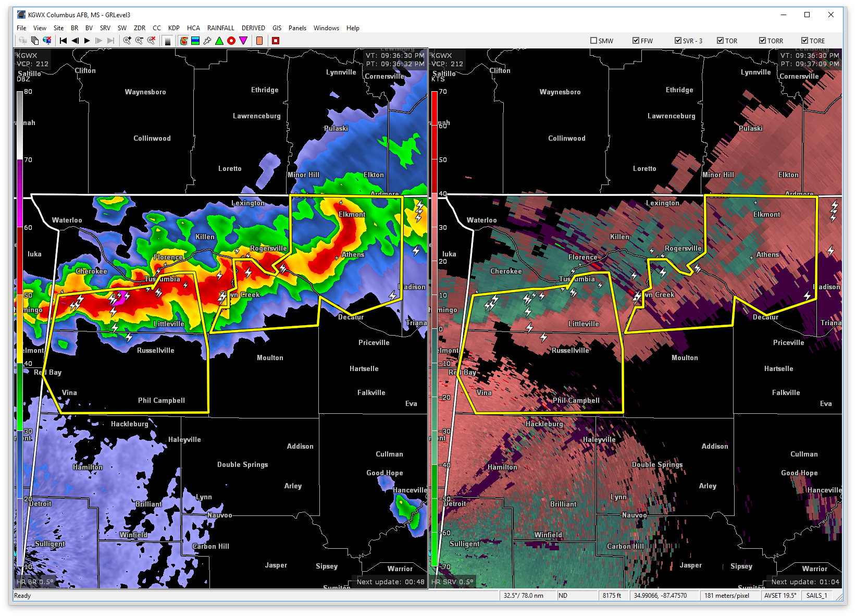
Task: Click the globe with red X icon
Action: pos(47,41)
